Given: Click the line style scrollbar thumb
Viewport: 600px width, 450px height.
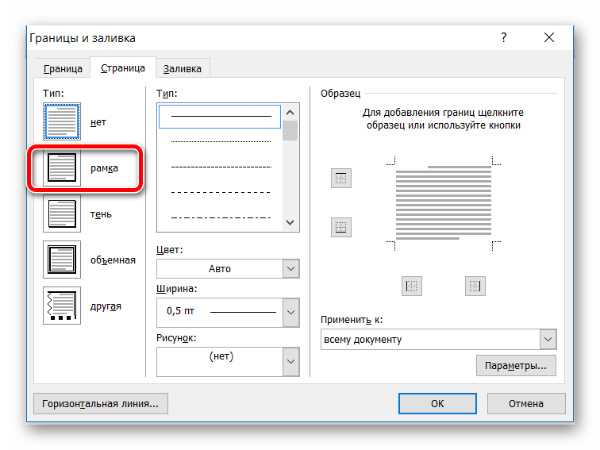Looking at the screenshot, I should click(x=291, y=130).
